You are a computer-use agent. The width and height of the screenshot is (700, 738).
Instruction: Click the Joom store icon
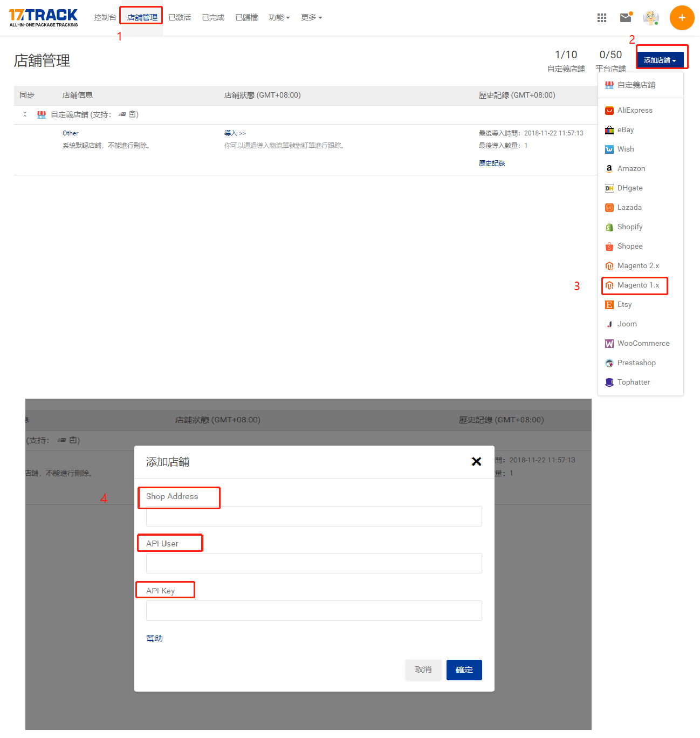point(609,324)
